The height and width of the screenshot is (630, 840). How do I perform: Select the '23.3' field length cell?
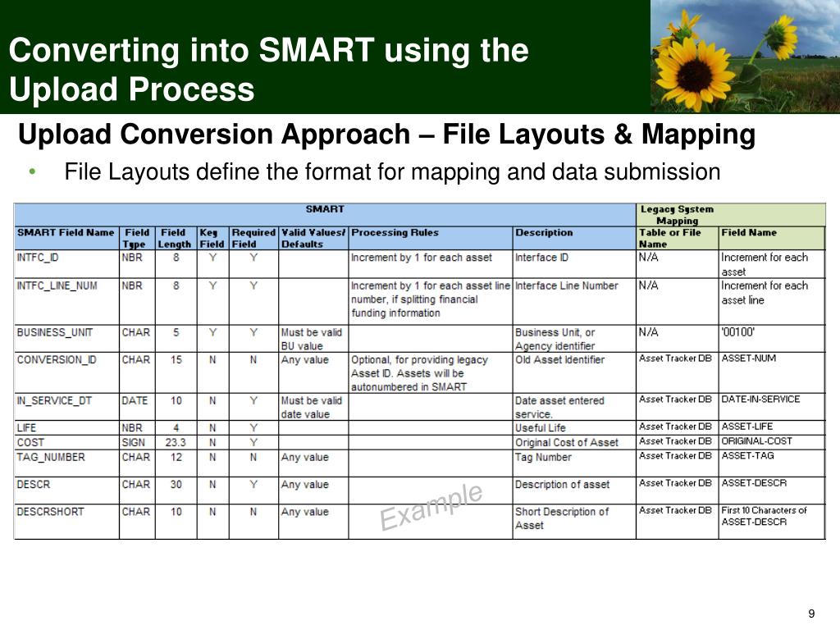click(176, 442)
